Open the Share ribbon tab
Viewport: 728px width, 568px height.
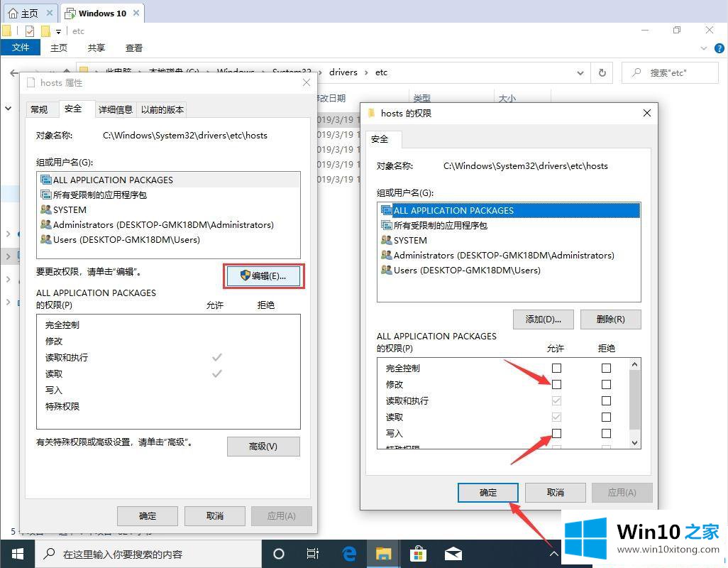96,48
